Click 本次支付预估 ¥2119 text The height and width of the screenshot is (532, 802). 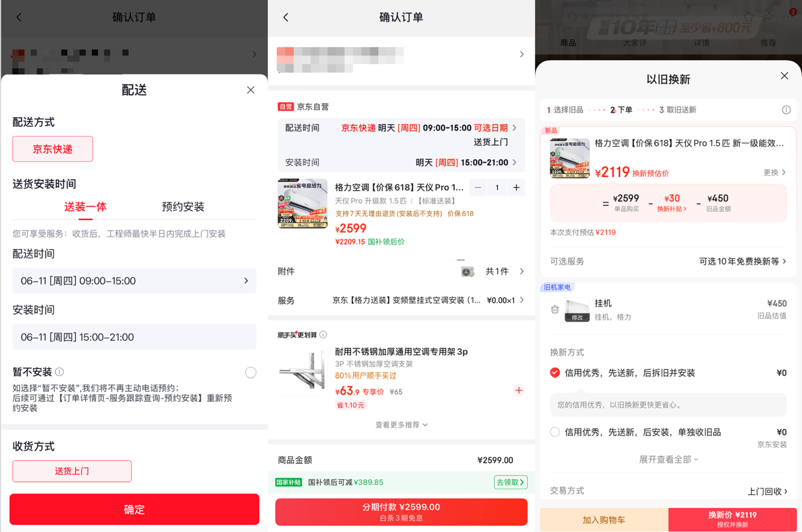582,232
